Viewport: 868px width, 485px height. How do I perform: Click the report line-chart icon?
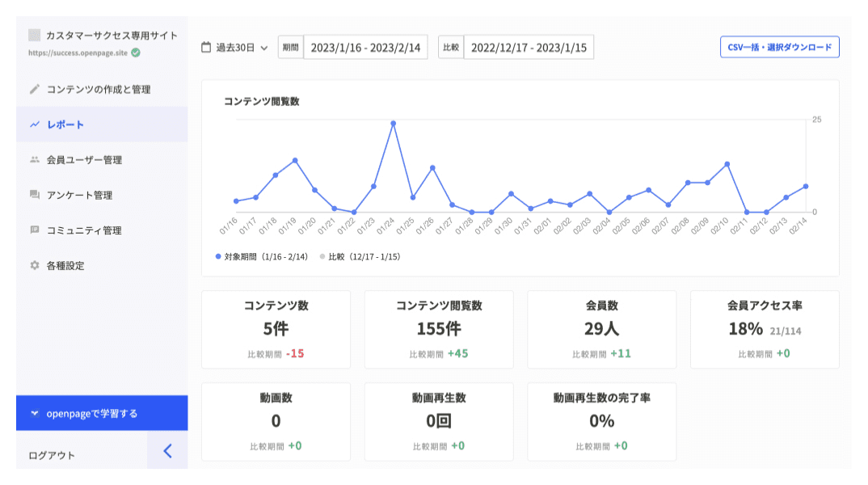[x=34, y=124]
